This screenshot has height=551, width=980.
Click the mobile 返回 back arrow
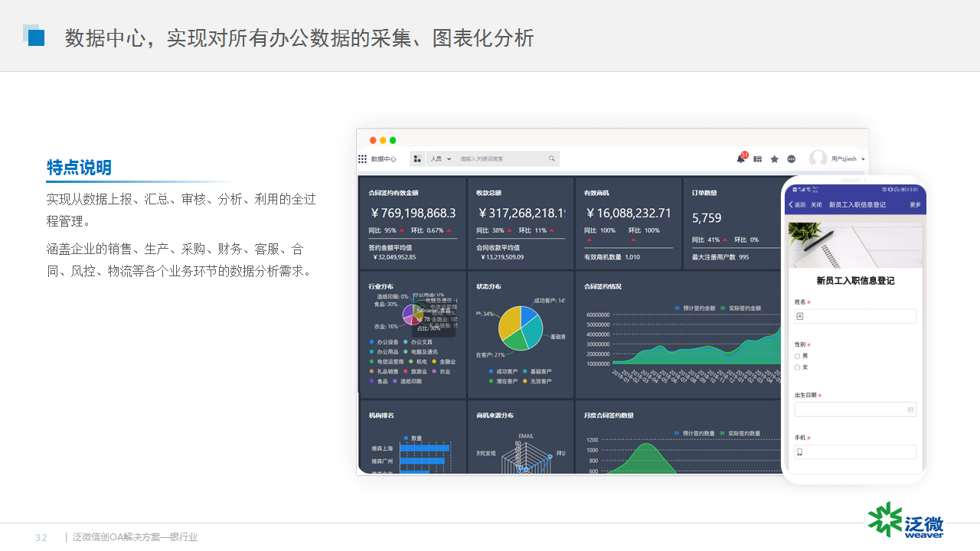coord(791,205)
